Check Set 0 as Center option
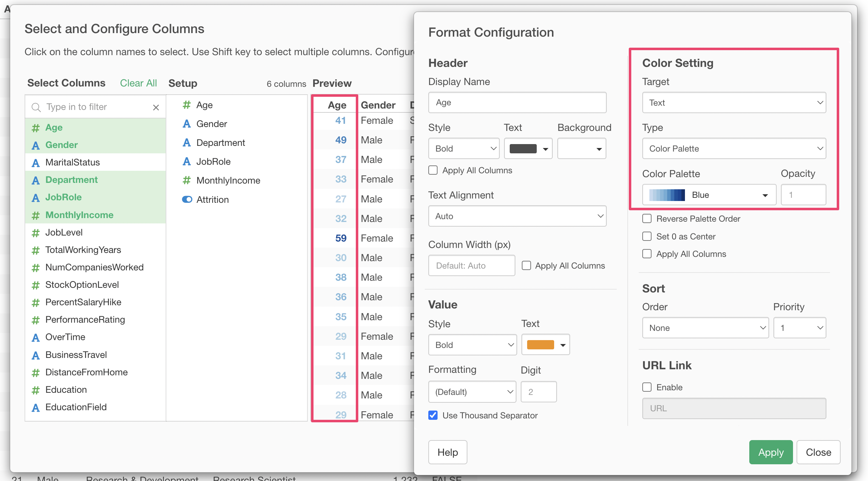 [647, 237]
